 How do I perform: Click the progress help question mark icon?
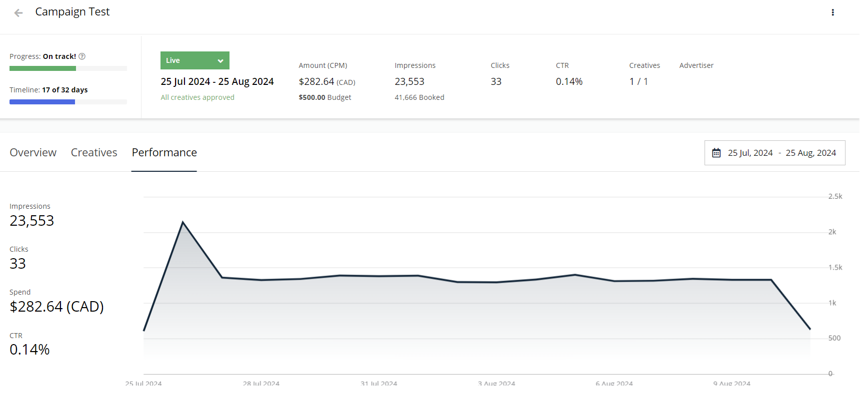point(83,57)
